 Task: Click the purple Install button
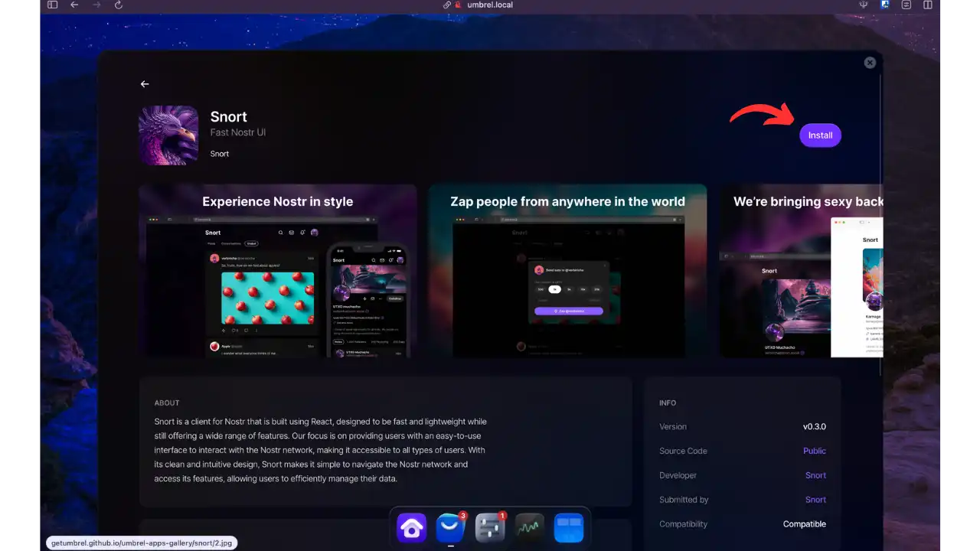[x=820, y=135]
